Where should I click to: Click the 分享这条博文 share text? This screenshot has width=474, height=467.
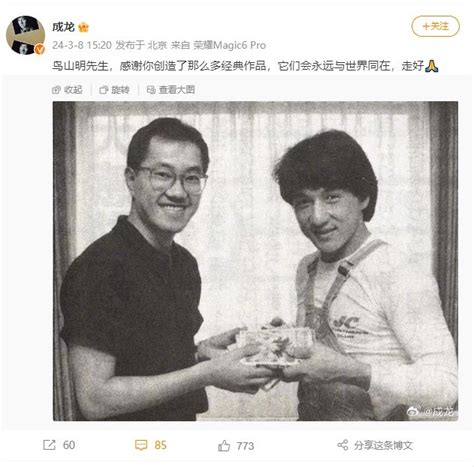(x=383, y=445)
